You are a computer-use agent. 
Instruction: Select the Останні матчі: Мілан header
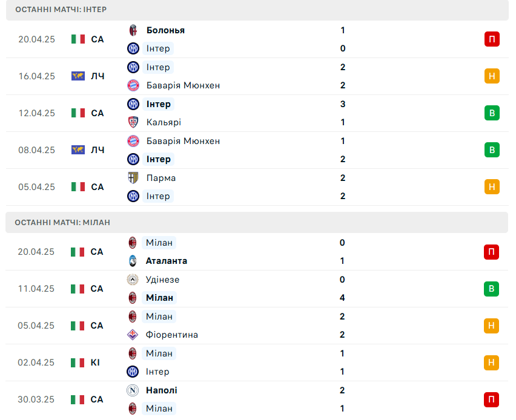click(x=257, y=222)
